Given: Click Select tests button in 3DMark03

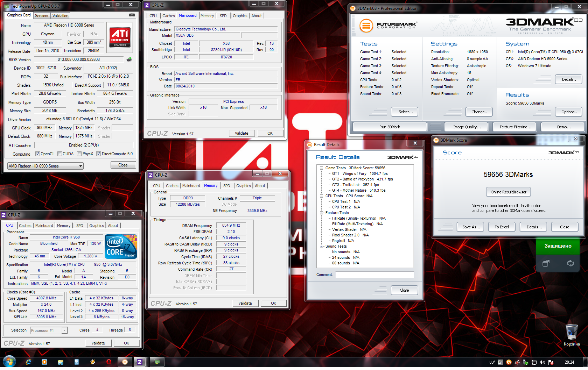Looking at the screenshot, I should coord(404,112).
